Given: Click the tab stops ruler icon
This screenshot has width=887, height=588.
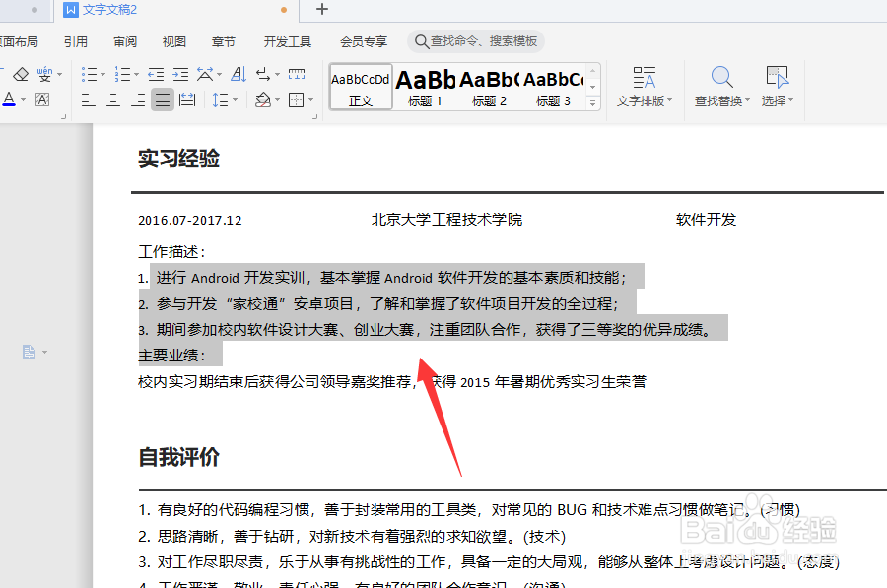Looking at the screenshot, I should click(297, 74).
